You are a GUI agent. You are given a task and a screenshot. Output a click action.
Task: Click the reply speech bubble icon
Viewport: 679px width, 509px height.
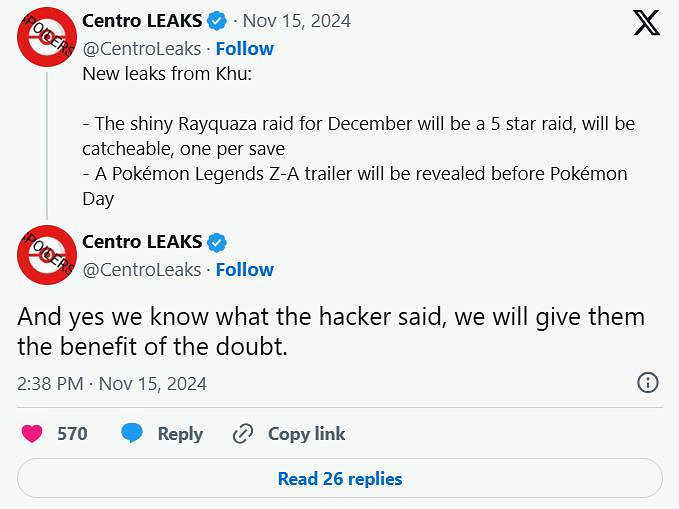(132, 434)
